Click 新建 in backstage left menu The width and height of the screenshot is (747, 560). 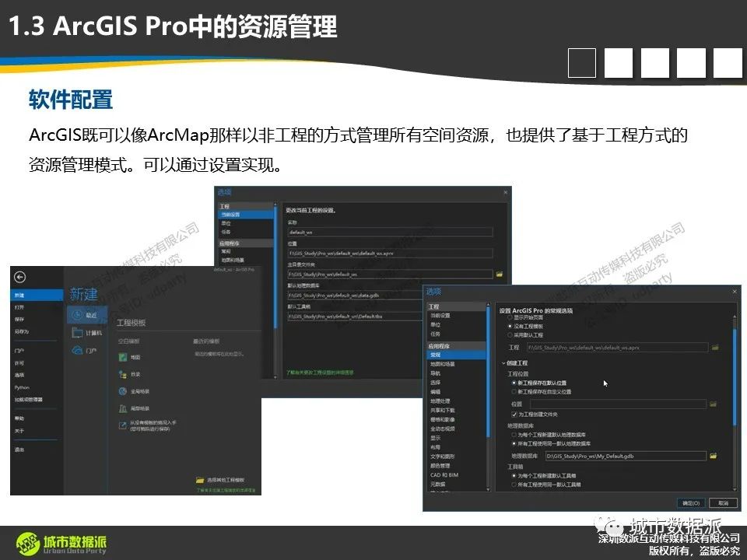pos(37,296)
